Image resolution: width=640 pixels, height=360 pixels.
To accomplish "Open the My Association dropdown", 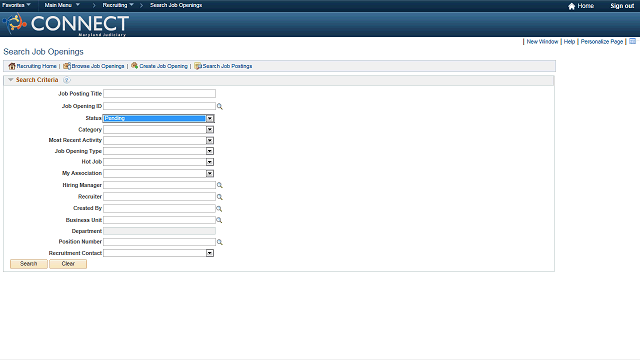I will [x=210, y=173].
